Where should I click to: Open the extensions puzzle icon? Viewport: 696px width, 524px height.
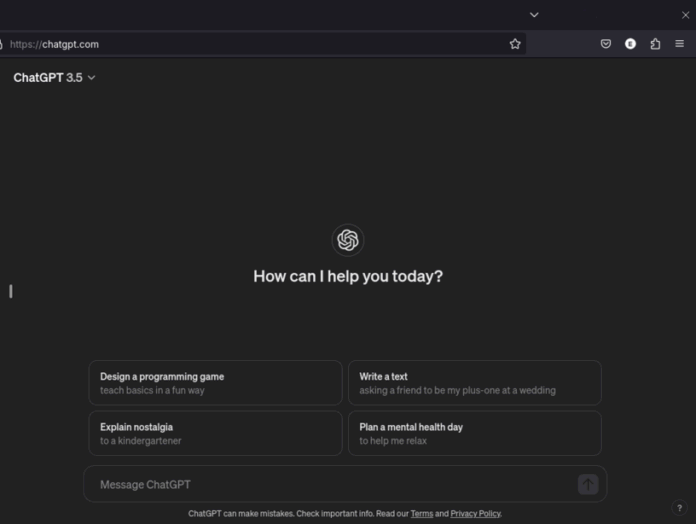point(655,44)
